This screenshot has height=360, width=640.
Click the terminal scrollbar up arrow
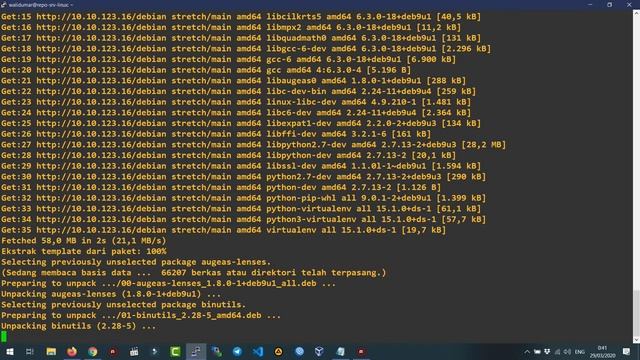tap(636, 13)
